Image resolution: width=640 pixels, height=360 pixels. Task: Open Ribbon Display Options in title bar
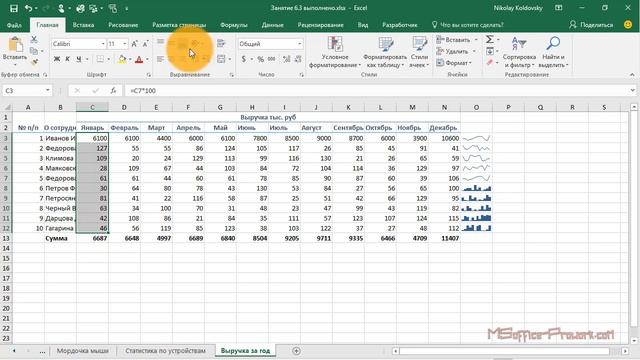(x=558, y=8)
